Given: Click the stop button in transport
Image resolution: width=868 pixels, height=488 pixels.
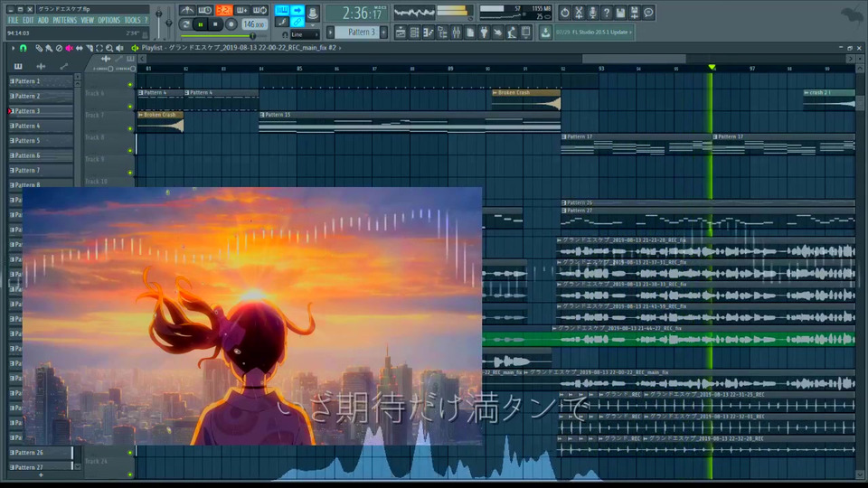Looking at the screenshot, I should tap(215, 24).
